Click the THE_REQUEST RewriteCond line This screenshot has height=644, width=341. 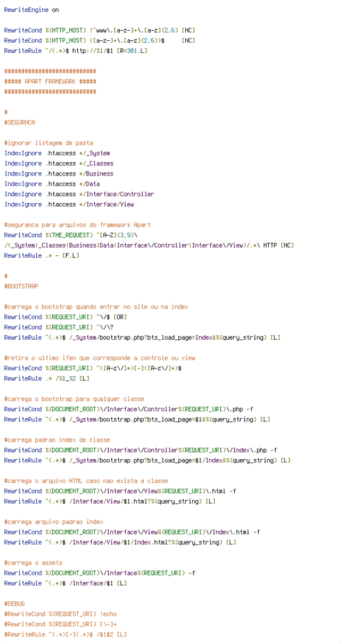pos(70,235)
